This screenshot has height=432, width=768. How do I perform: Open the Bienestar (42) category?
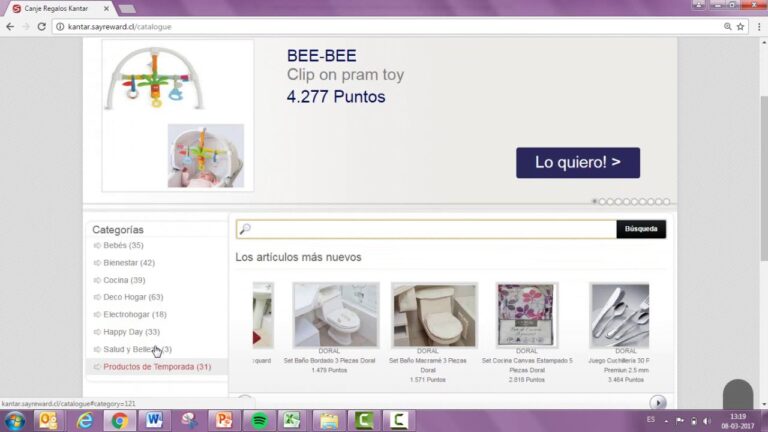tap(129, 263)
